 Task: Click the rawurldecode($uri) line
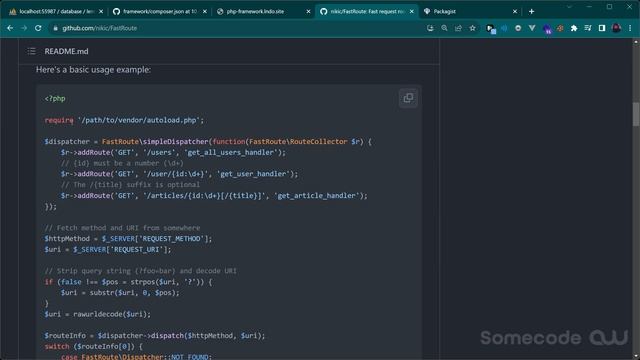coord(98,314)
